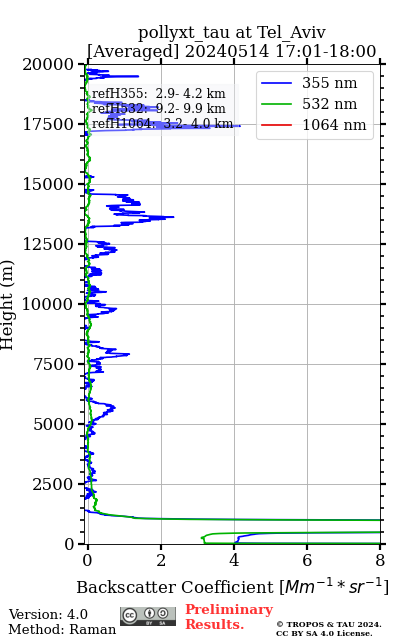The image size is (400, 640).
Task: Click the Creative Commons license badge
Action: coord(148,616)
